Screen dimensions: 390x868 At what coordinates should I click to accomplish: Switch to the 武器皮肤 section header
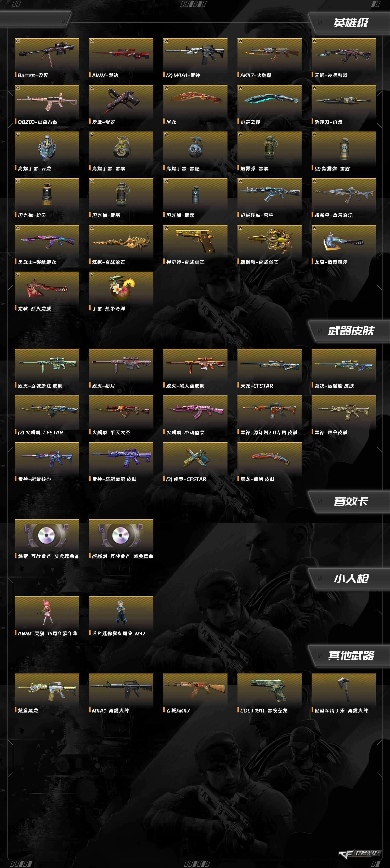tap(351, 331)
